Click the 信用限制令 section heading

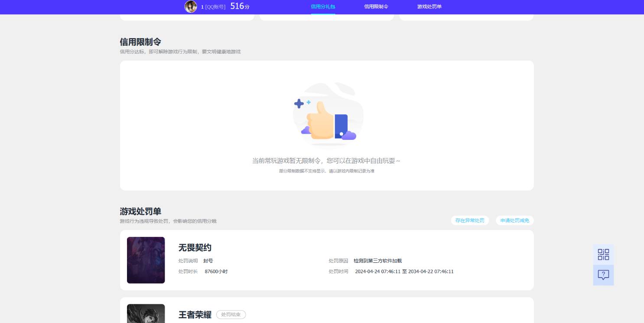(140, 42)
